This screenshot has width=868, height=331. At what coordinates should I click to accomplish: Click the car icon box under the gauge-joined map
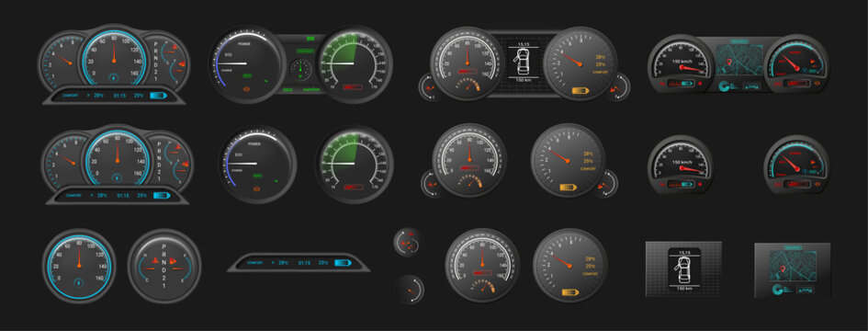751,86
